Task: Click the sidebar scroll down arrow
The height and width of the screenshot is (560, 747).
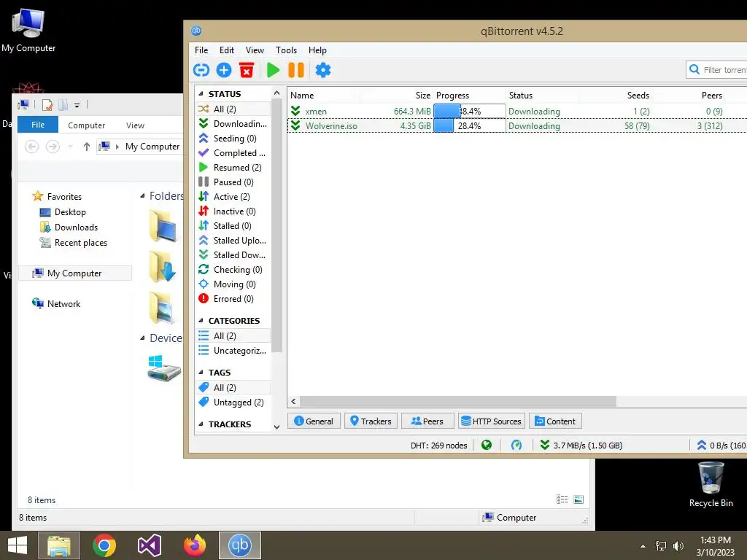Action: (276, 427)
